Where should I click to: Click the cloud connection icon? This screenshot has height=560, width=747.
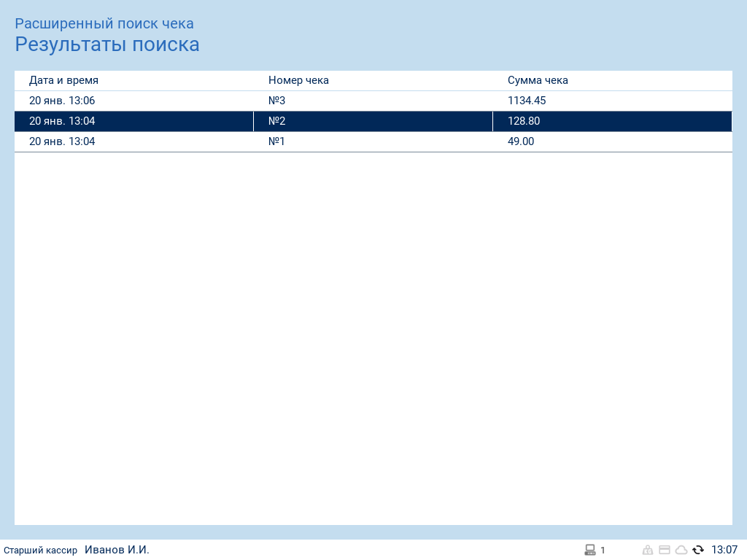coord(681,550)
